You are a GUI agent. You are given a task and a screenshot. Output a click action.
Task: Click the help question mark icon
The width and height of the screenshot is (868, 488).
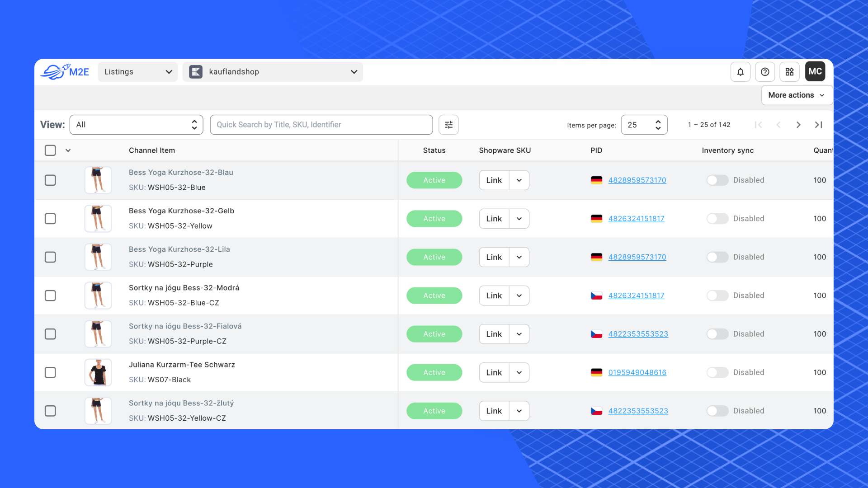pos(765,71)
